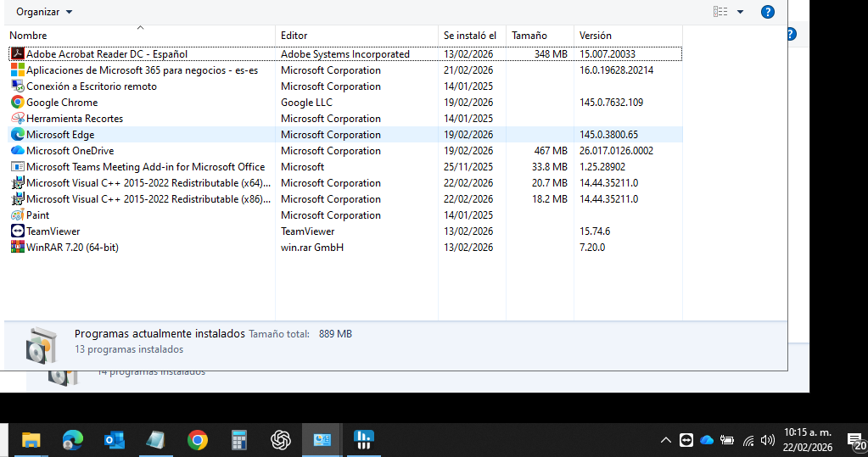Viewport: 868px width, 457px height.
Task: Click the TeamViewer program icon in list
Action: [x=17, y=231]
